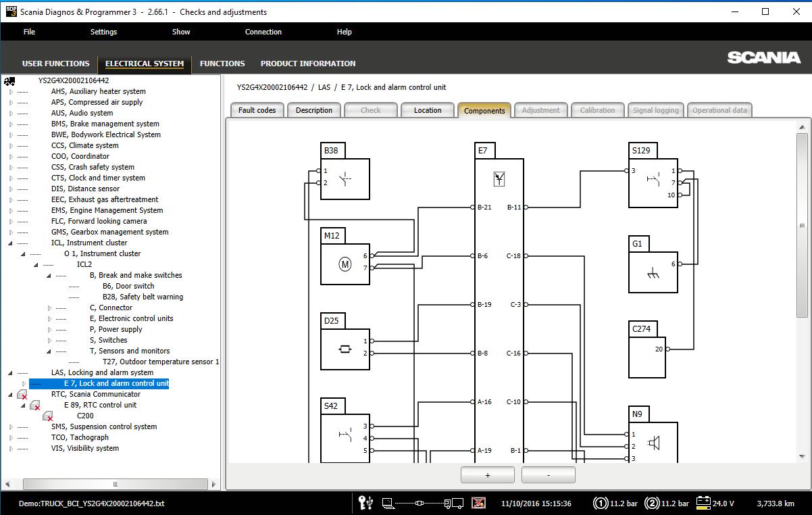Image resolution: width=812 pixels, height=515 pixels.
Task: Click the circuit 2 pressure gauge icon
Action: coord(652,503)
